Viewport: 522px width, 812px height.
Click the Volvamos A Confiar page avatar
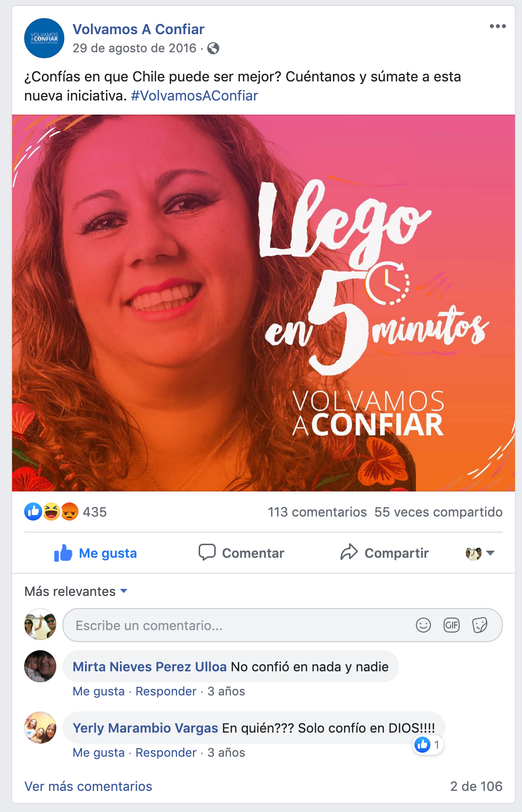(44, 38)
